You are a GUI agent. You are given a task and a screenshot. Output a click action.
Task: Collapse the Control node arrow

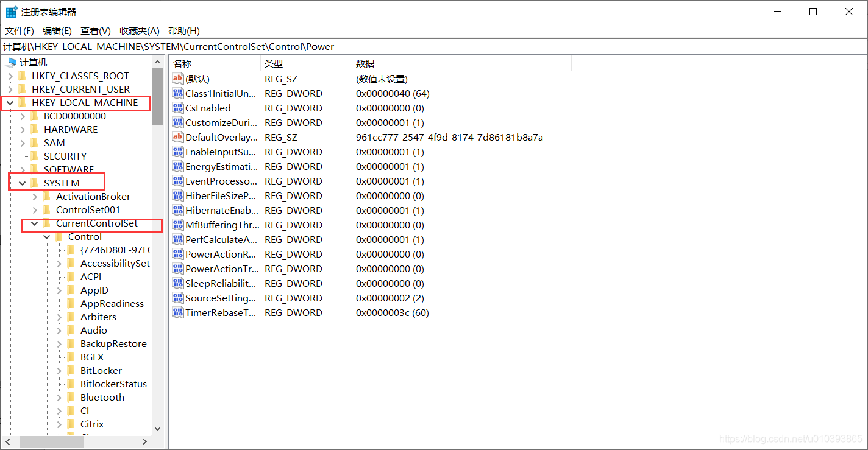[x=47, y=237]
